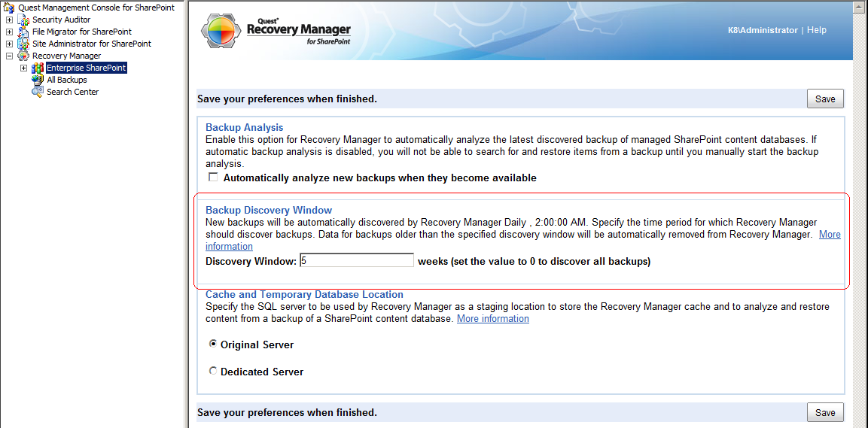Click the All Backups icon
Image resolution: width=868 pixels, height=428 pixels.
point(38,80)
